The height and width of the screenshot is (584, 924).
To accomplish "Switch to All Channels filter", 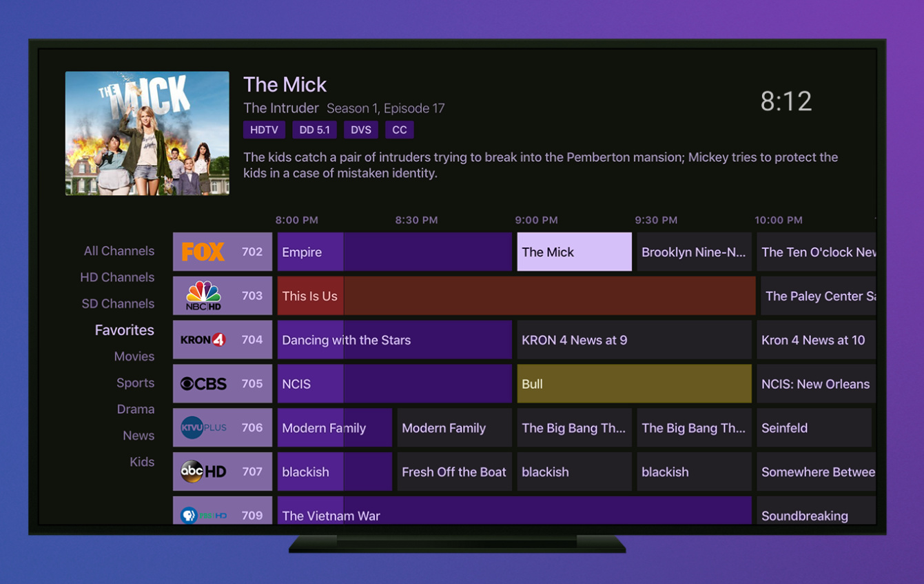I will coord(119,251).
